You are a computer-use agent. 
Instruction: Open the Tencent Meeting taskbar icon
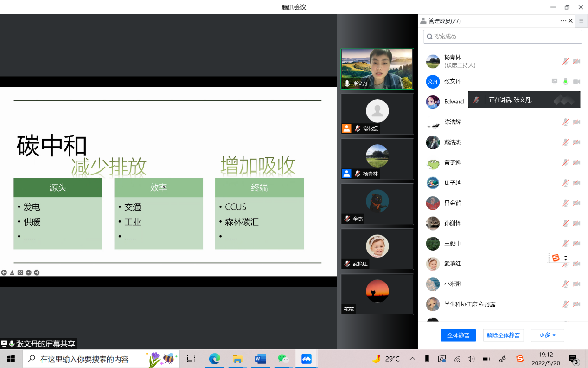[x=306, y=358]
